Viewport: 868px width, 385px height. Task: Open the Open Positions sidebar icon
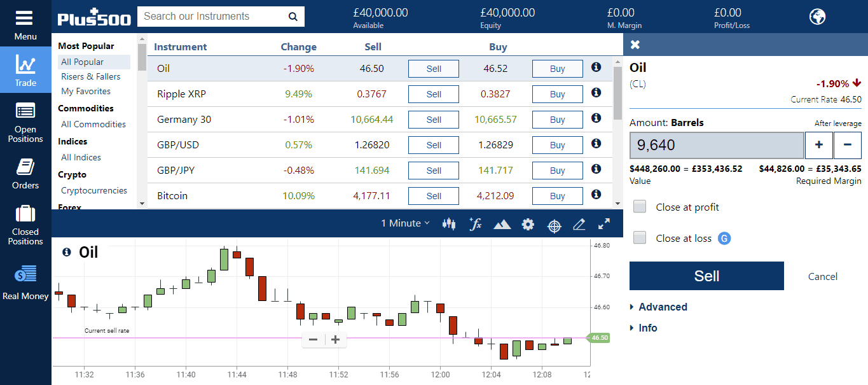[x=25, y=111]
